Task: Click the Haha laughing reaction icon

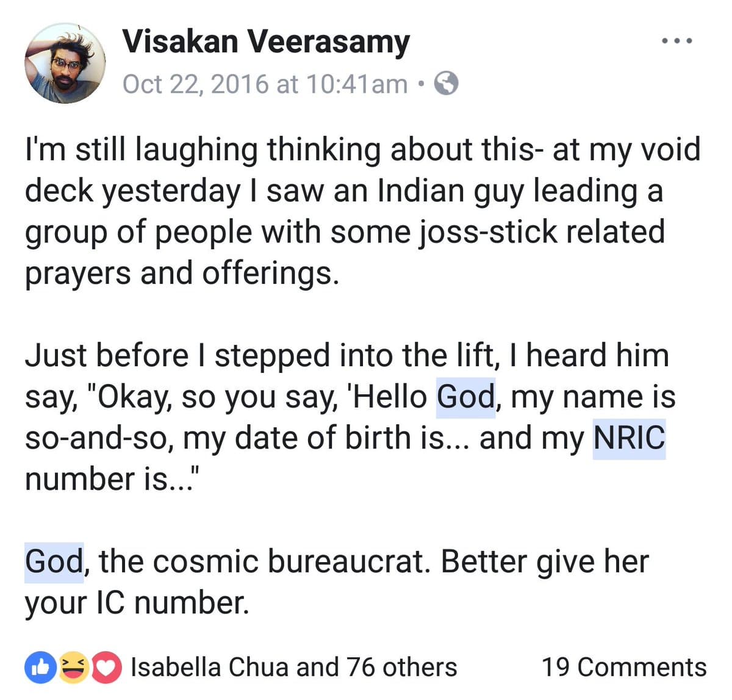Action: click(73, 667)
